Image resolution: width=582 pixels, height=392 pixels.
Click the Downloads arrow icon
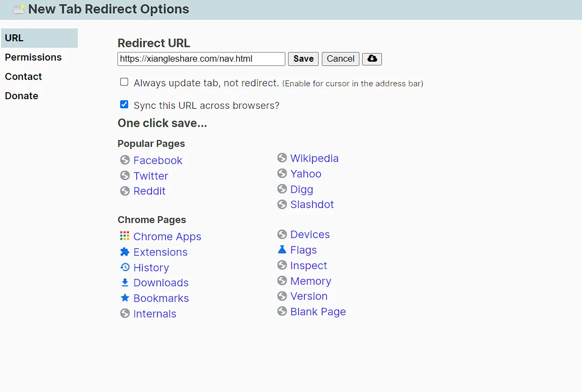124,282
